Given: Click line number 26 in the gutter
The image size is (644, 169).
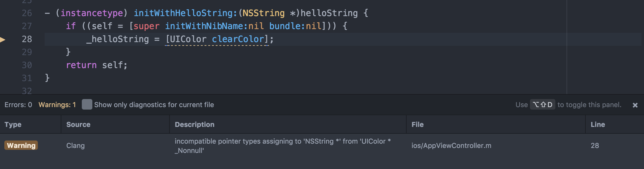Looking at the screenshot, I should [27, 13].
